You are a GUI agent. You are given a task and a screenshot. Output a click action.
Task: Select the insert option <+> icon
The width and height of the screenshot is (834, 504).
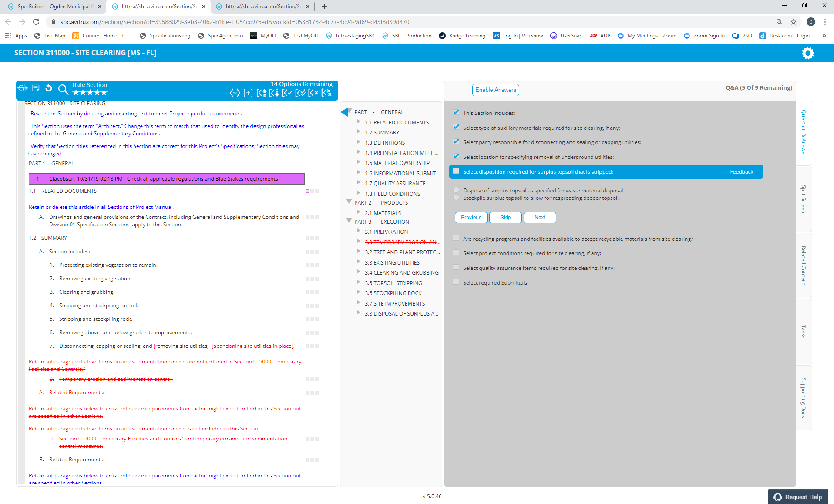tap(235, 92)
